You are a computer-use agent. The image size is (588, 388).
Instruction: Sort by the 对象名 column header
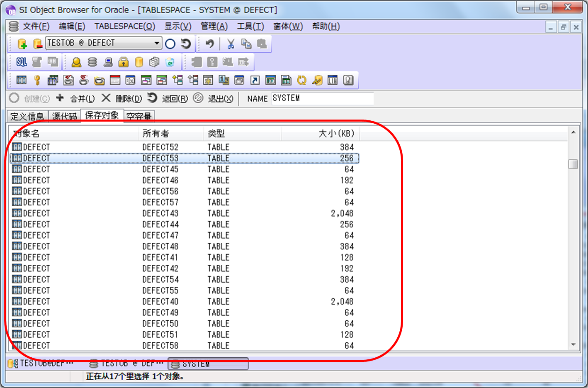pyautogui.click(x=74, y=134)
